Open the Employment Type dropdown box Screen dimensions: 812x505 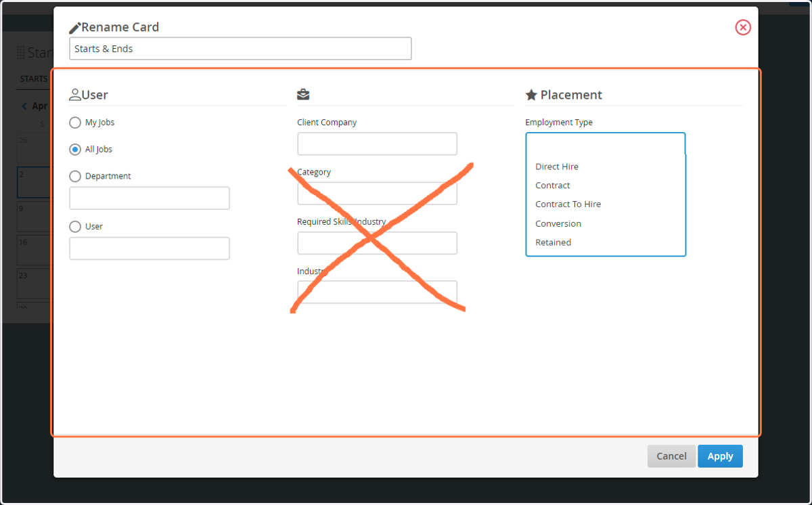point(606,144)
